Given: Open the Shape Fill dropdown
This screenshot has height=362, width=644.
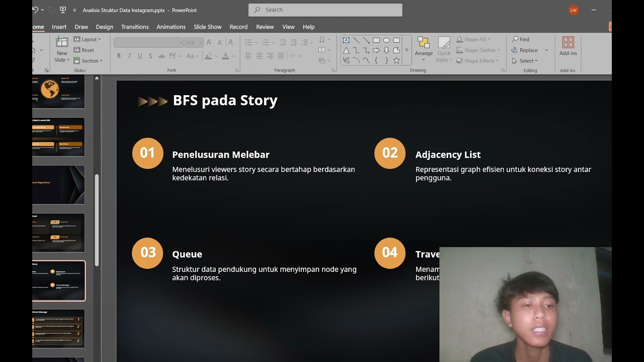Looking at the screenshot, I should coord(473,39).
